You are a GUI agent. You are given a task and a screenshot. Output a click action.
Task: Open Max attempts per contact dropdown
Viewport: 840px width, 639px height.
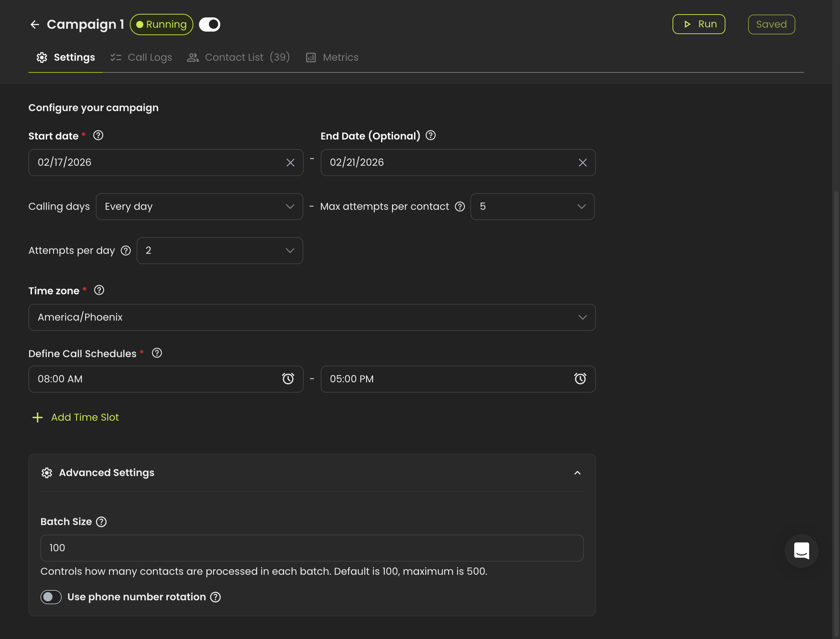[532, 207]
